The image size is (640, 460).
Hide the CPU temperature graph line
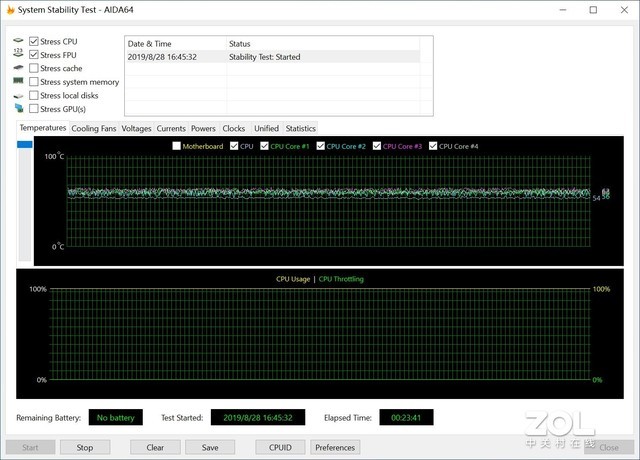[234, 146]
